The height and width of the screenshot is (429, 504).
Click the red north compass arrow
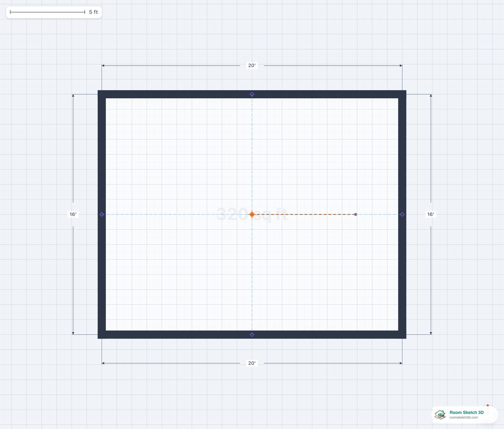tap(488, 405)
